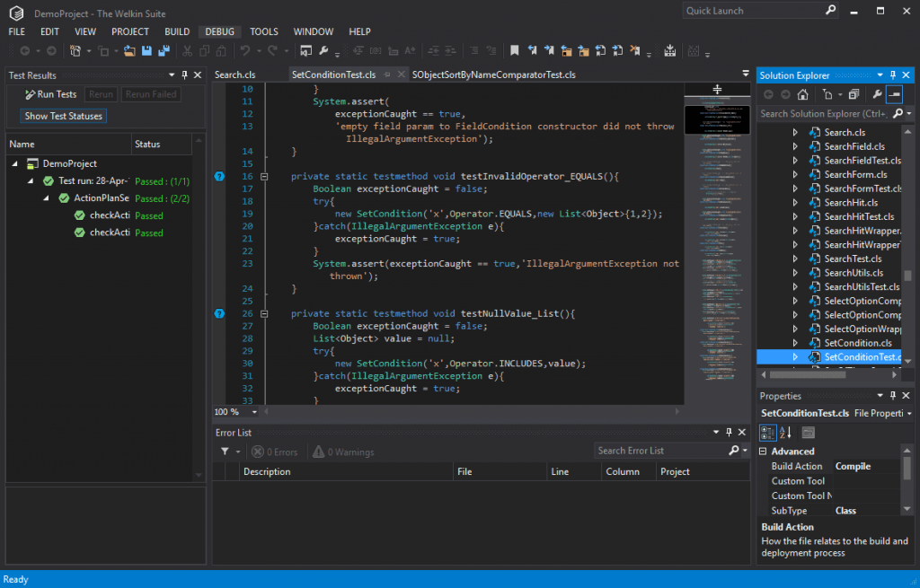
Task: Click the deploy/download tray icon in toolbar
Action: 669,51
